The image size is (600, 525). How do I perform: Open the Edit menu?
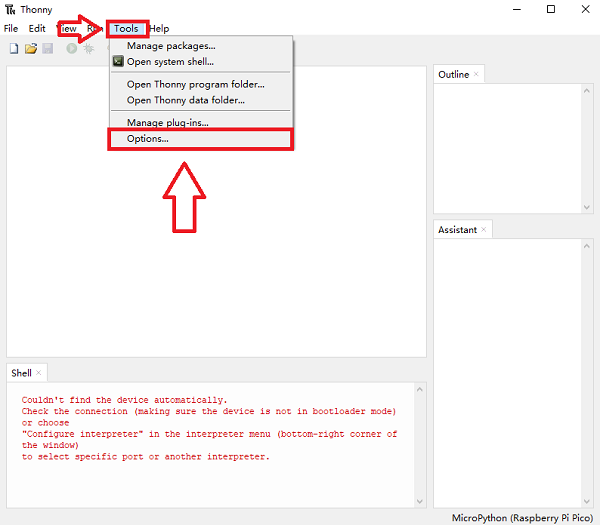(x=37, y=29)
